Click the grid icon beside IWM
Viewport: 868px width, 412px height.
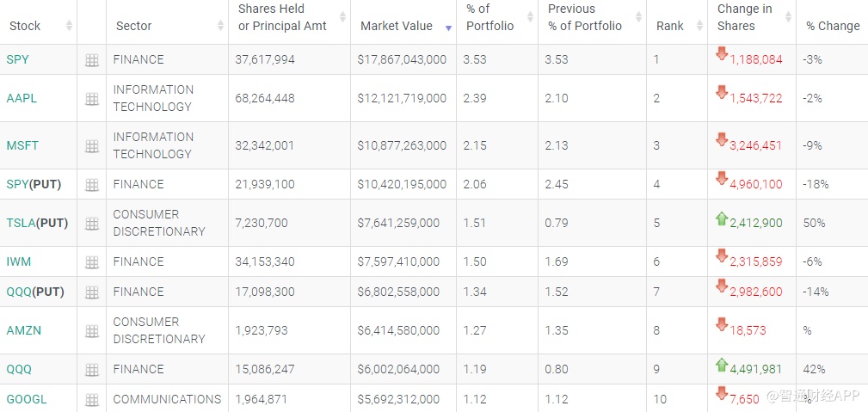[x=92, y=262]
